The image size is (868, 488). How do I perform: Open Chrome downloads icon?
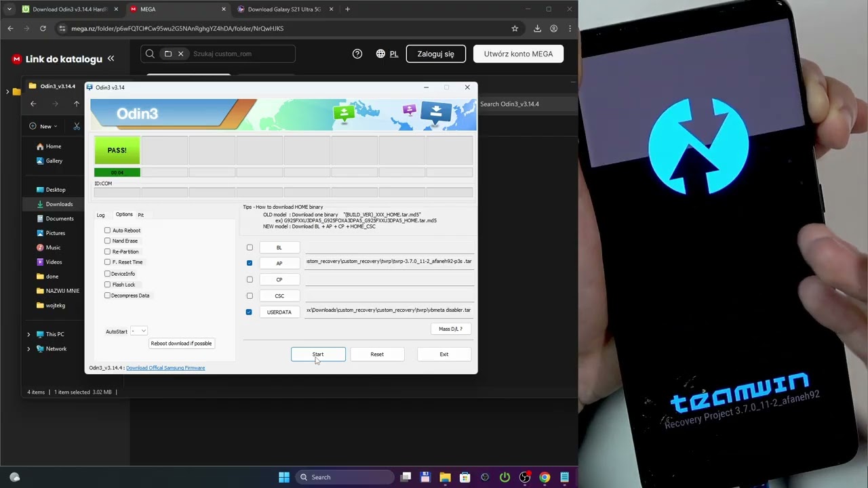[537, 28]
